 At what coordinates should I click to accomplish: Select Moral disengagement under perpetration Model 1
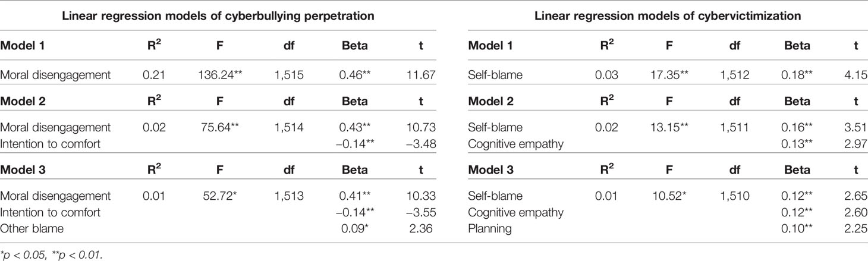tap(56, 75)
